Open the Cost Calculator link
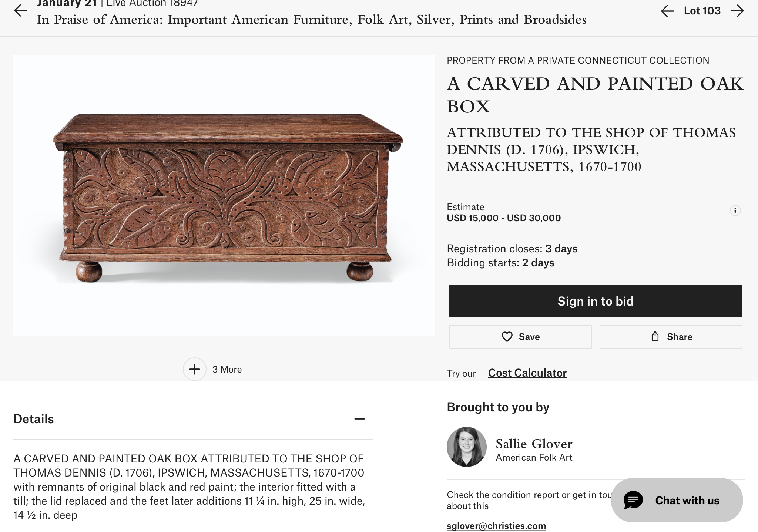Screen dimensions: 758x532 527,373
